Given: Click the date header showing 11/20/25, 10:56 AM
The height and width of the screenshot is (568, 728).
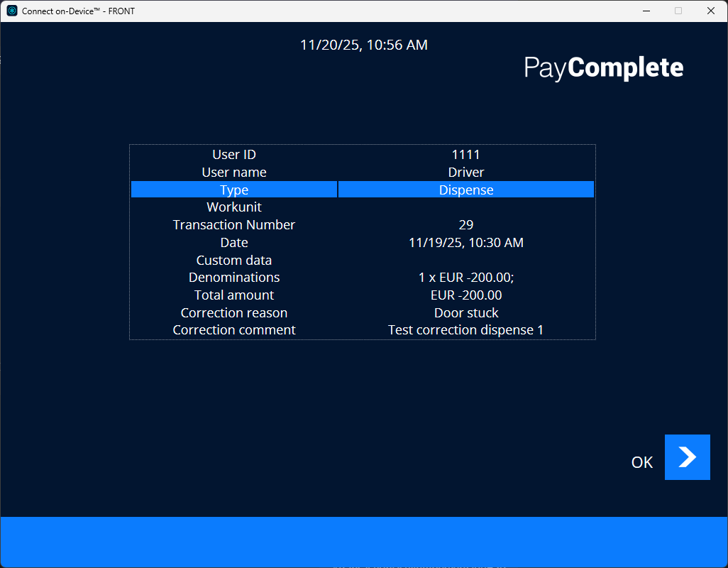Looking at the screenshot, I should pos(364,45).
